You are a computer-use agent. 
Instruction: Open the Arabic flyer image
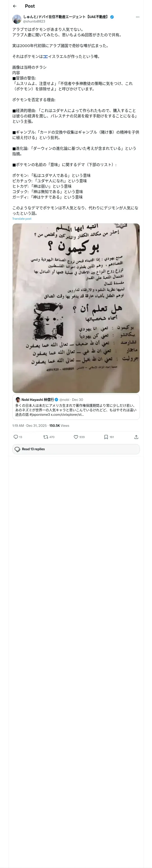(x=76, y=308)
